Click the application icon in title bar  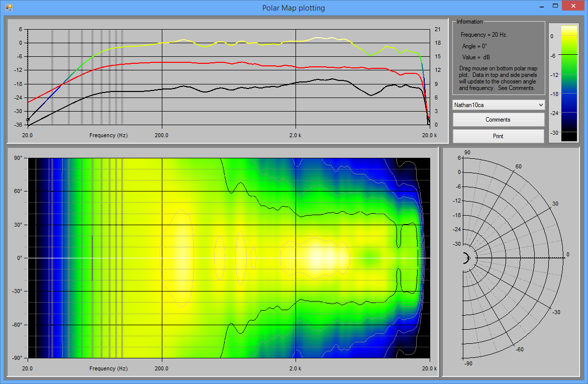(9, 8)
